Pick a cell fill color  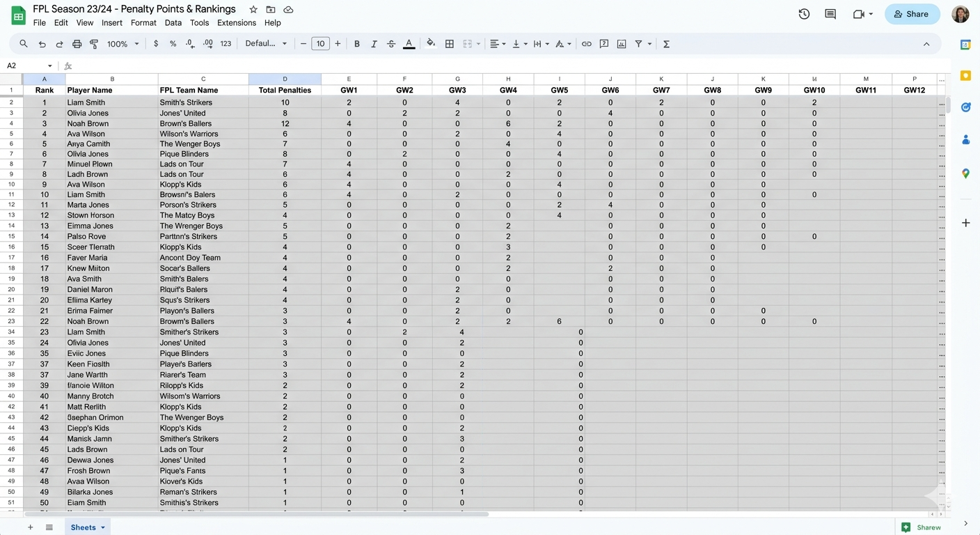coord(431,44)
